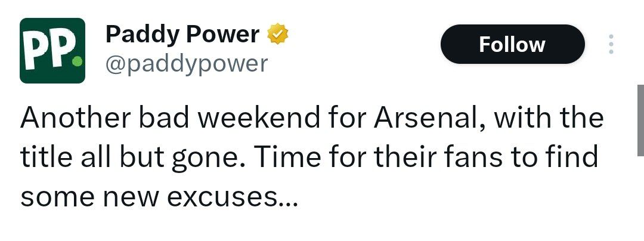The image size is (644, 241).
Task: Click the green dot in PP logo
Action: tap(75, 60)
